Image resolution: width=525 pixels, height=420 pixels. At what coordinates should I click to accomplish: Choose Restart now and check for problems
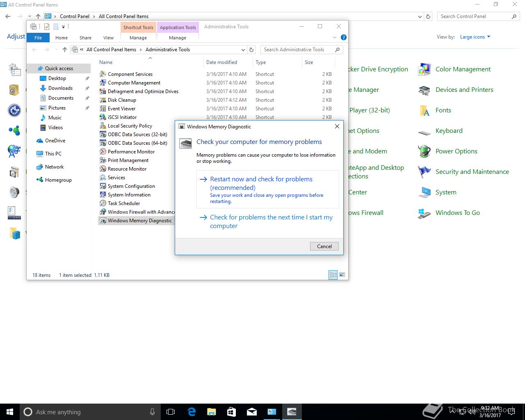pyautogui.click(x=268, y=189)
